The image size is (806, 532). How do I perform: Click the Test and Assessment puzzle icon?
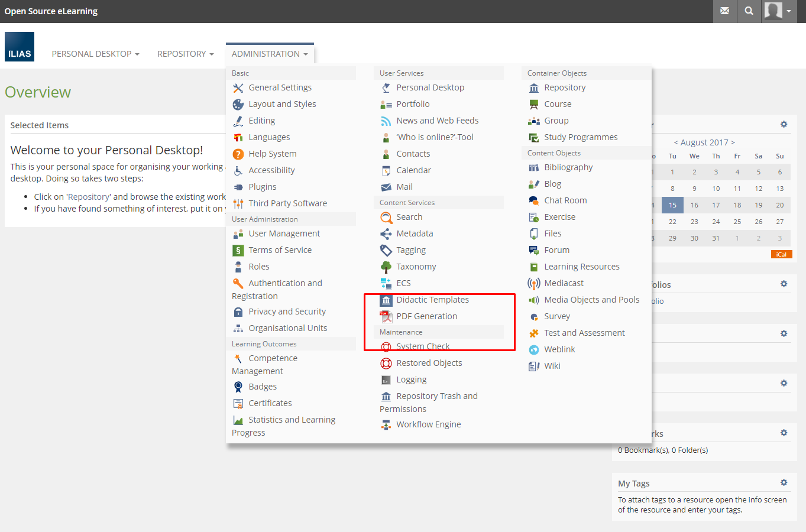pos(533,333)
